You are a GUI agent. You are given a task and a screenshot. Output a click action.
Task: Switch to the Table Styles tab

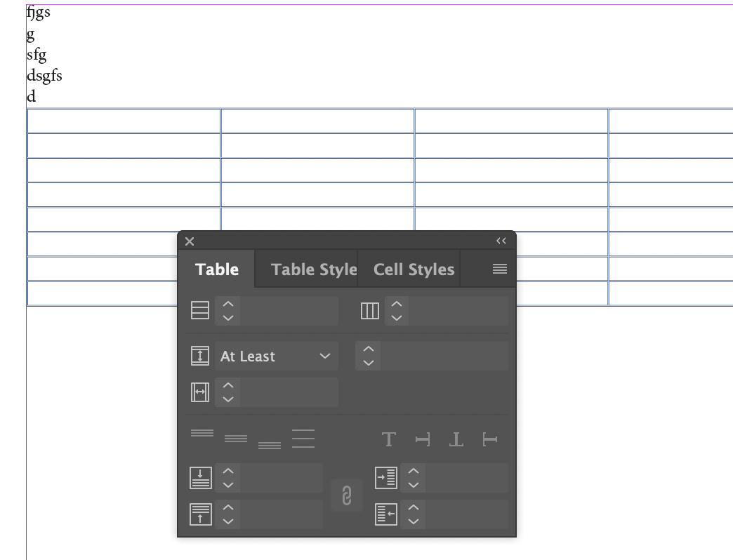[x=314, y=269]
